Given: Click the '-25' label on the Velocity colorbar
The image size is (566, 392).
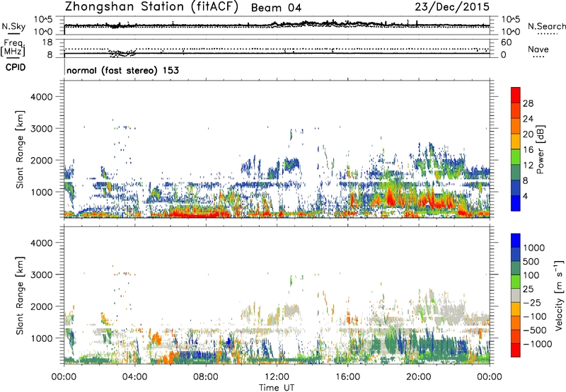Looking at the screenshot, I should tap(531, 303).
